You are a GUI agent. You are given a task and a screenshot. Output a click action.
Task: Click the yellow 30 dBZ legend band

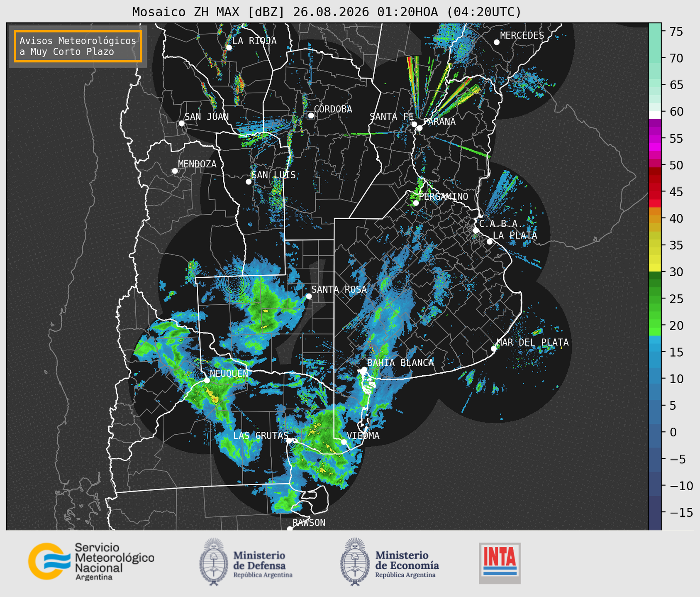point(655,268)
